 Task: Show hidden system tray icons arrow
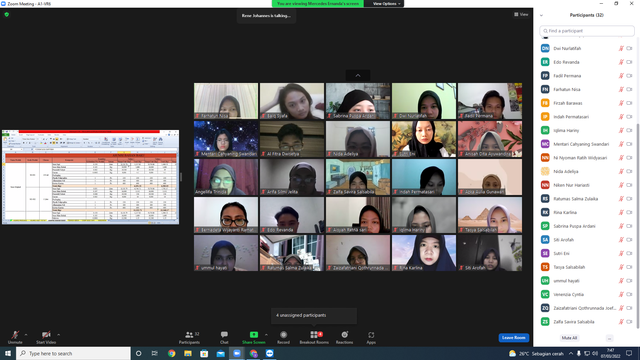pos(571,353)
